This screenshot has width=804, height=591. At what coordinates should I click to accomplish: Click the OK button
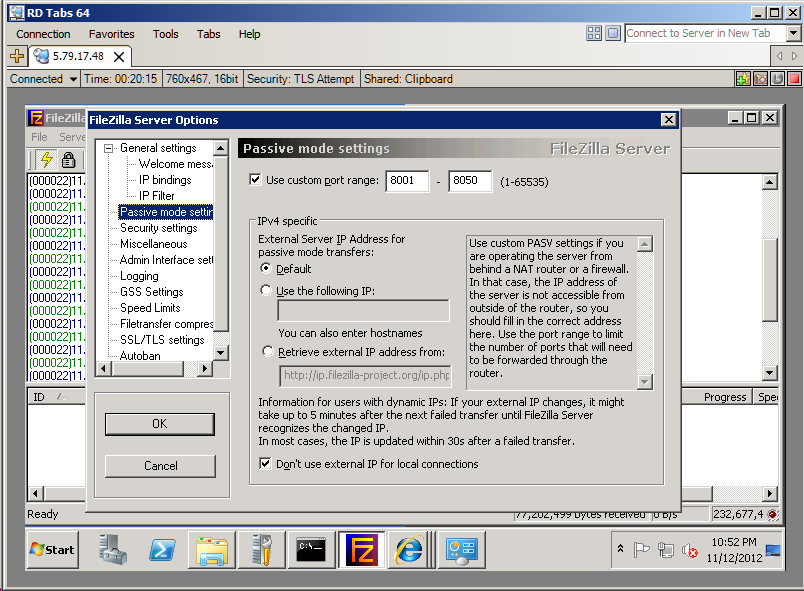(x=159, y=424)
